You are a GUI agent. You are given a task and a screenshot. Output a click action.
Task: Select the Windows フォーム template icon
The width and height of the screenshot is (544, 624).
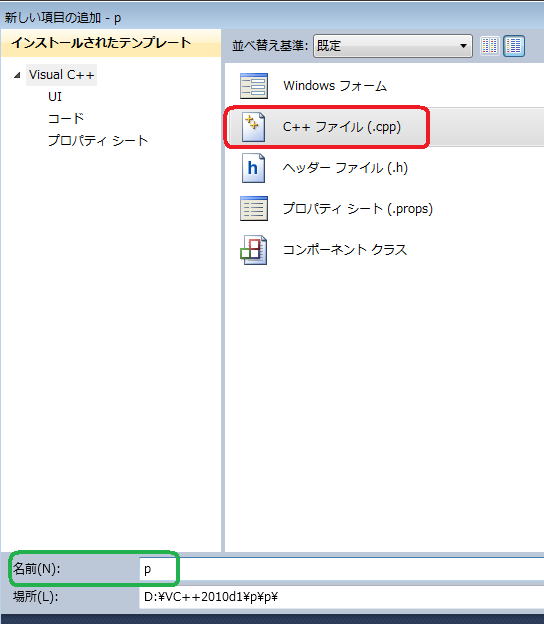pos(254,86)
